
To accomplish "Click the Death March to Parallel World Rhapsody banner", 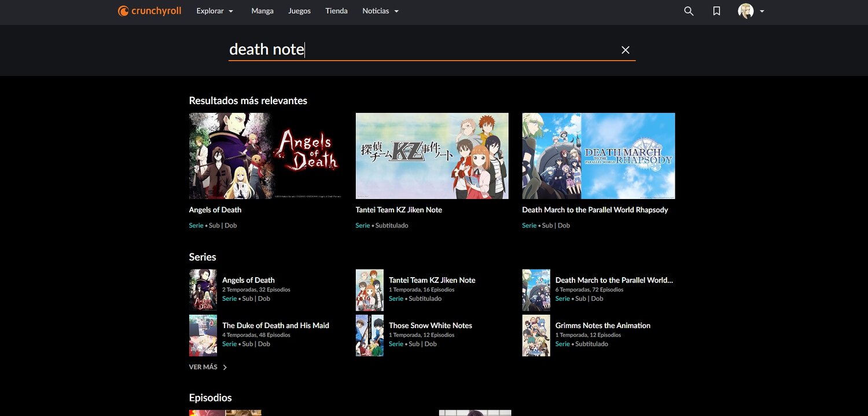I will point(598,155).
